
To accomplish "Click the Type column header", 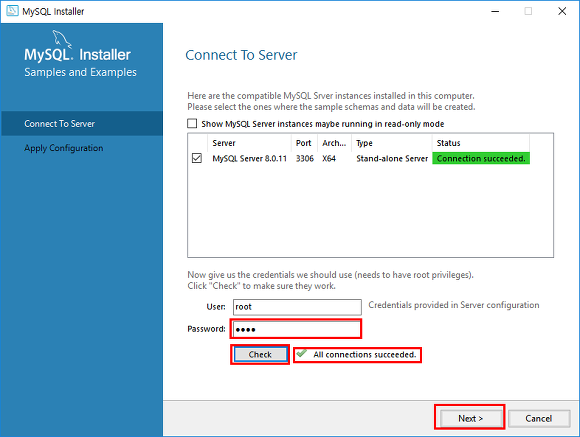I will point(392,143).
